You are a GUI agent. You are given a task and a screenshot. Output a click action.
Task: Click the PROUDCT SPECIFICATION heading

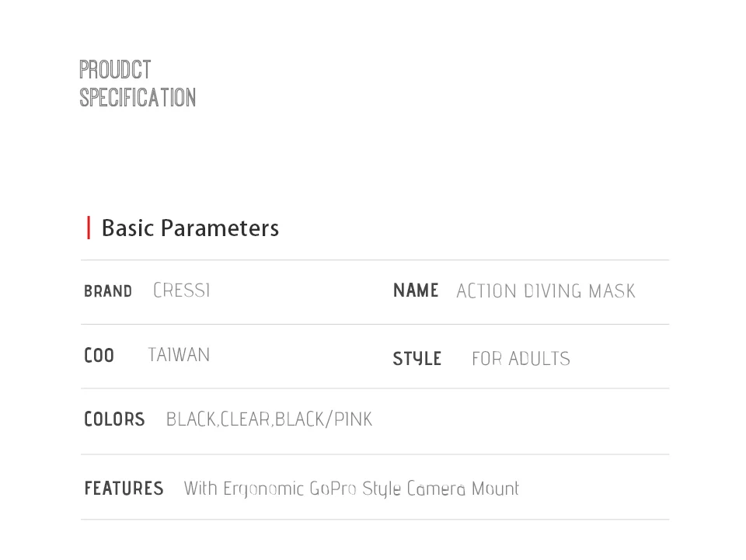138,84
